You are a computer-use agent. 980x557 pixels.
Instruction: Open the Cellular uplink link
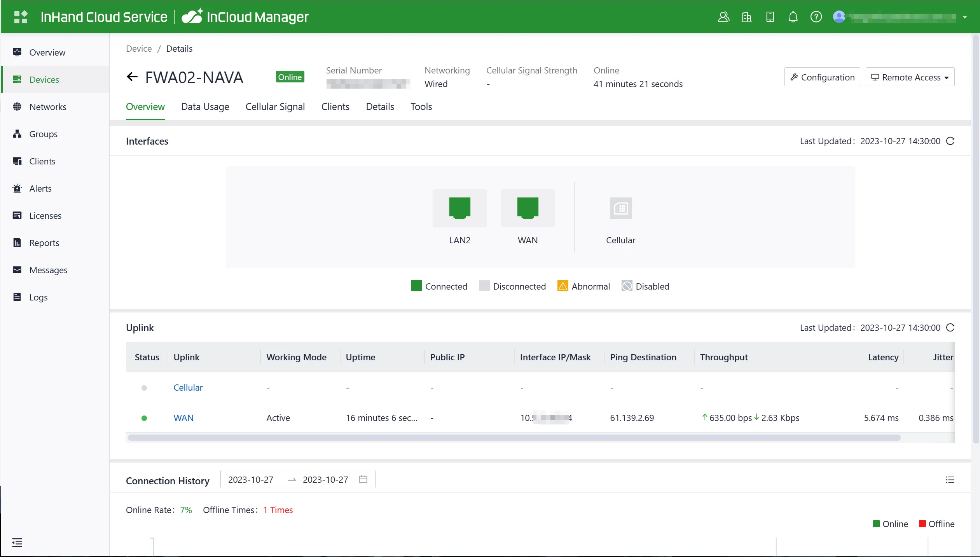point(188,388)
